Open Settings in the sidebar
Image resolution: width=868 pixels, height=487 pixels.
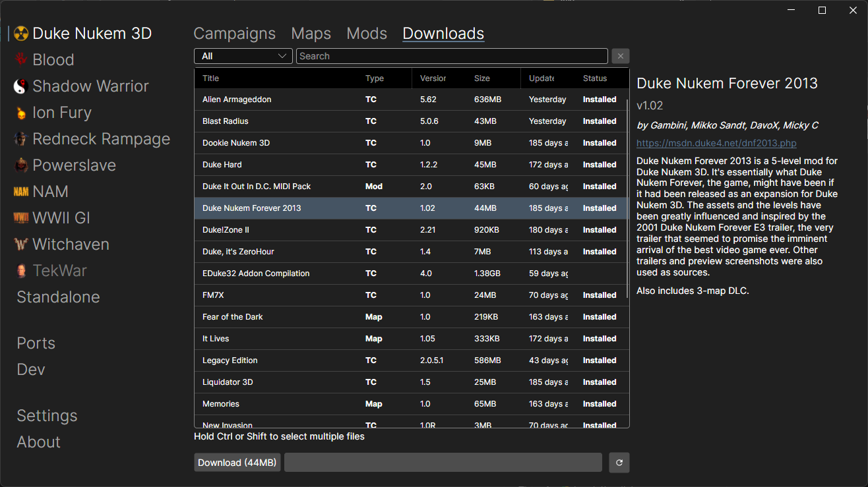(x=47, y=416)
